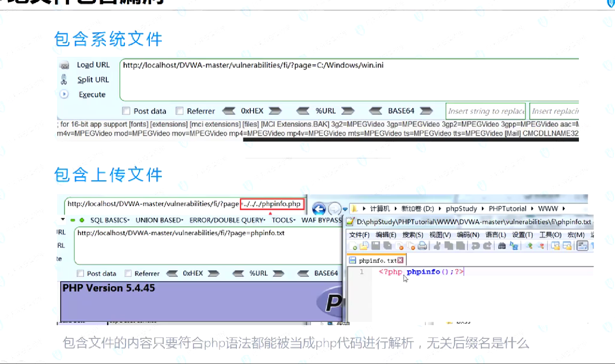The height and width of the screenshot is (364, 615).
Task: Open the UNION BASED dropdown
Action: pyautogui.click(x=159, y=220)
